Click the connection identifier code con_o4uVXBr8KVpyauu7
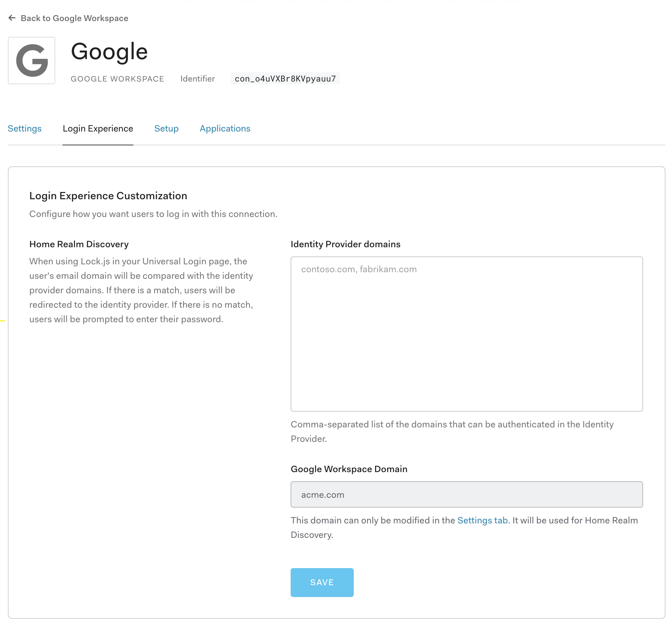 coord(285,79)
